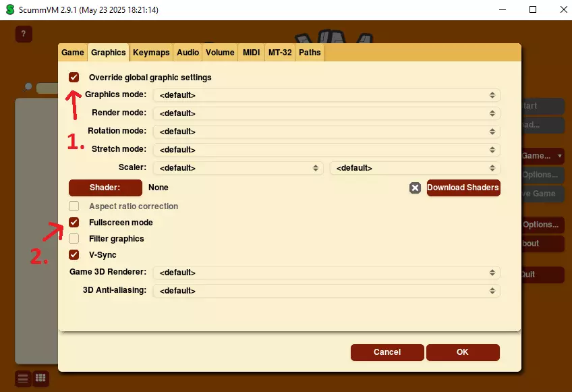Open the Rotation mode dropdown

326,132
